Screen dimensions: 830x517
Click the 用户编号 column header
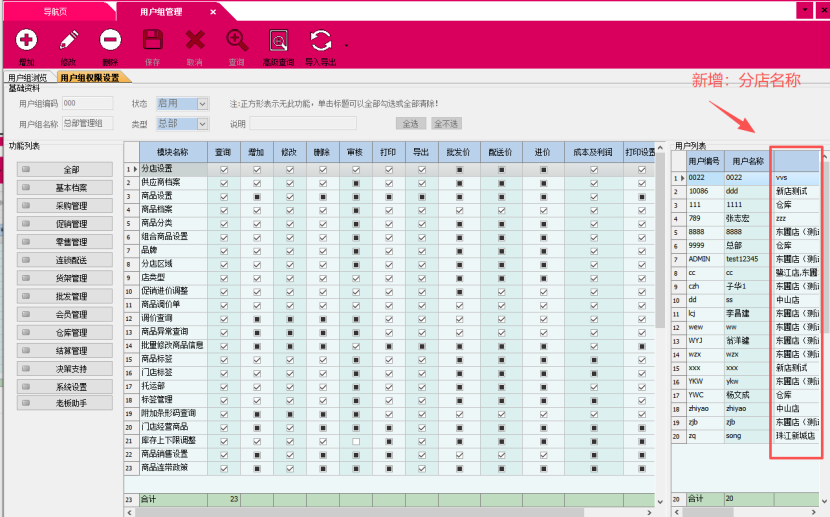tap(704, 161)
